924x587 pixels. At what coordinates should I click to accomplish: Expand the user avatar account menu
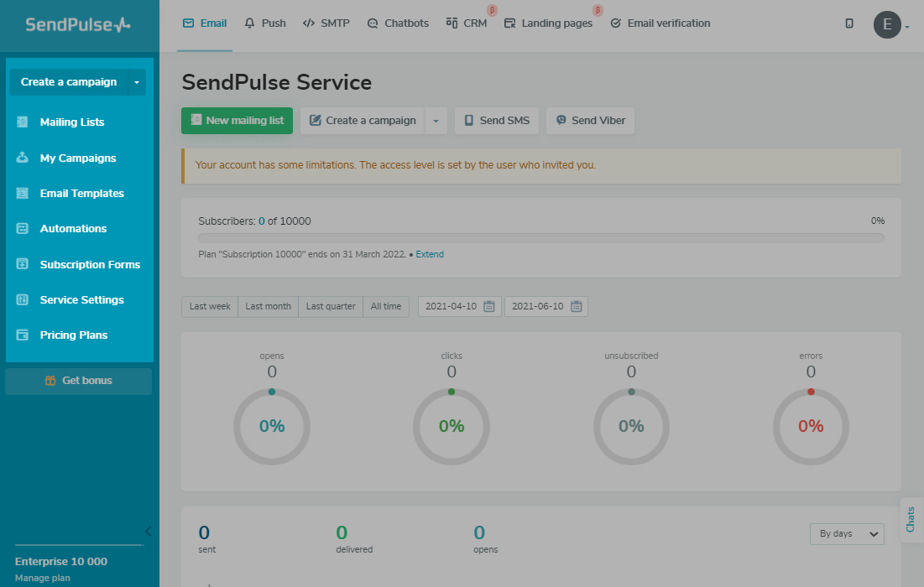890,24
